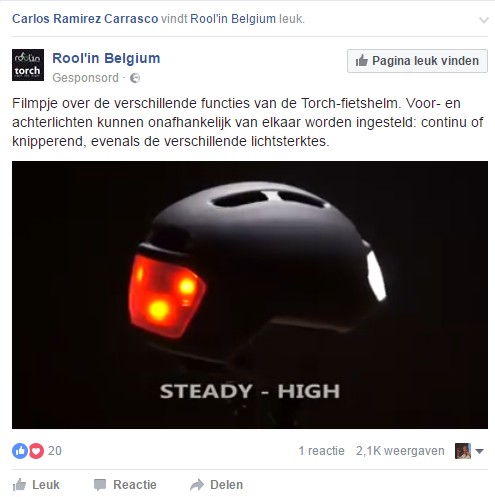Click the thumbs-up Leuk icon below post
This screenshot has height=497, width=495.
tap(19, 485)
